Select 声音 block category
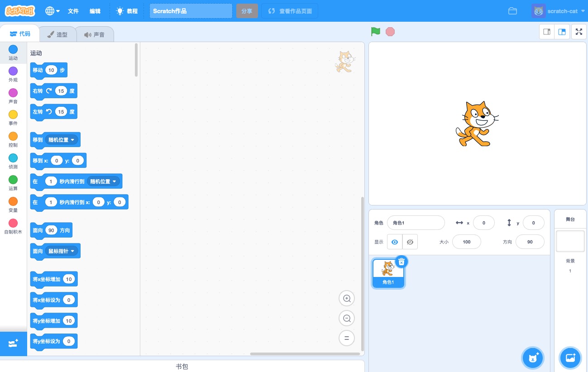This screenshot has height=372, width=588. 13,96
